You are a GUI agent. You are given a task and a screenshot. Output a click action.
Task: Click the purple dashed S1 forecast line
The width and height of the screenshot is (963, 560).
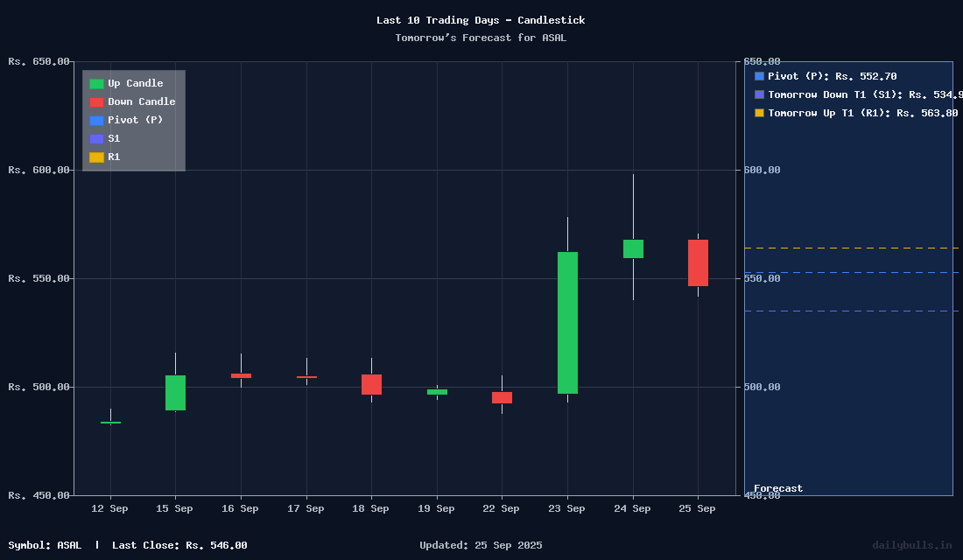[851, 311]
